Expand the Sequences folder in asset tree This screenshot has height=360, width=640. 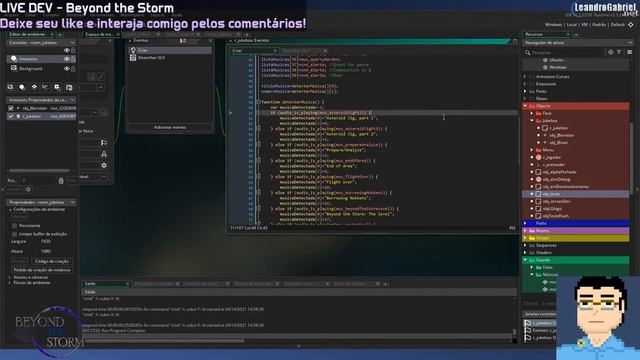tap(526, 245)
